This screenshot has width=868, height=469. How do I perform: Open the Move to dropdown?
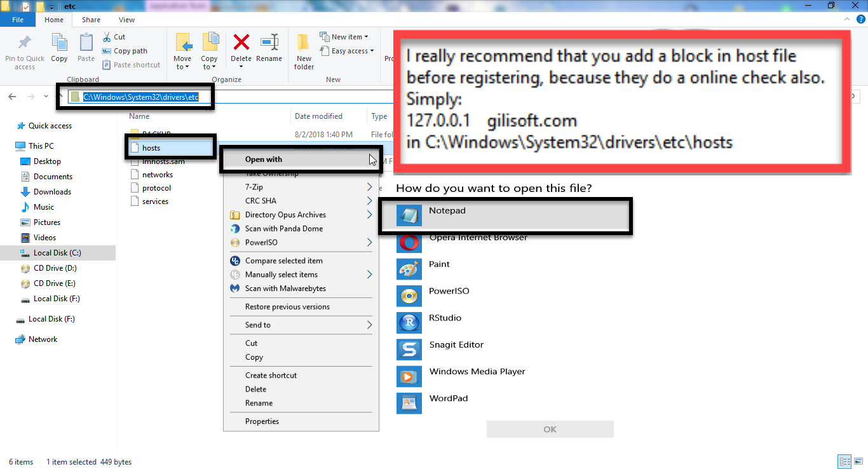coord(182,62)
